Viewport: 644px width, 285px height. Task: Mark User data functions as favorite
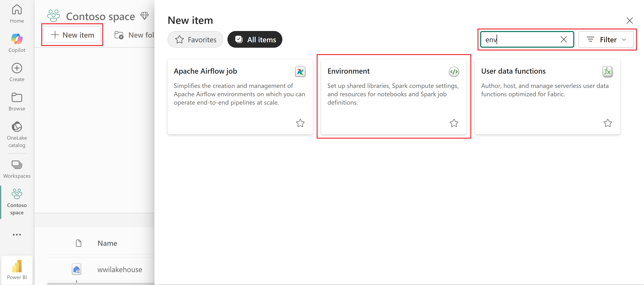point(608,123)
